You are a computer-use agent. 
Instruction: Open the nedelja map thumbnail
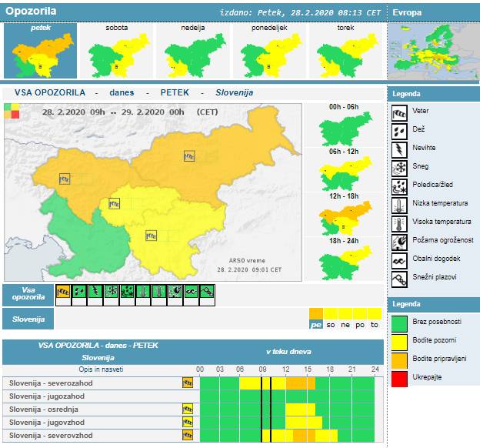pyautogui.click(x=193, y=55)
